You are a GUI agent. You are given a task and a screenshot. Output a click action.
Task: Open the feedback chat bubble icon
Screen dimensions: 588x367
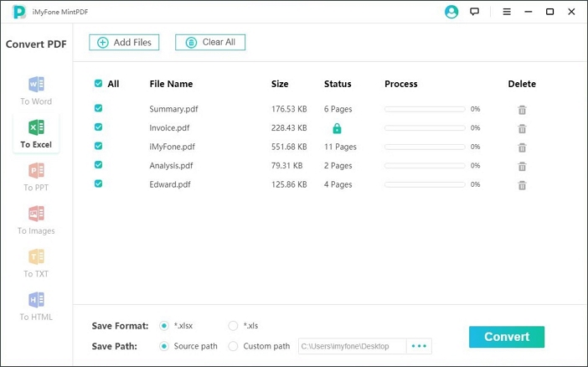click(x=474, y=12)
